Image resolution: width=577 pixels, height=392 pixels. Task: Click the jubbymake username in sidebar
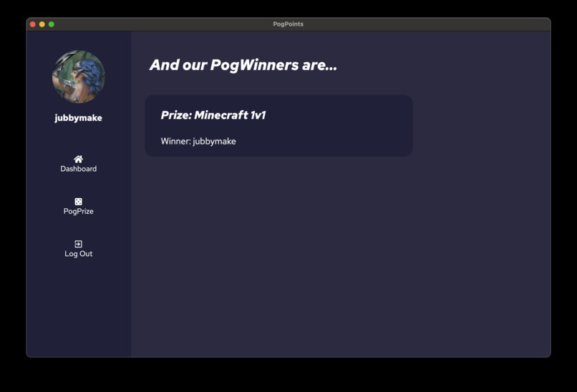point(78,118)
